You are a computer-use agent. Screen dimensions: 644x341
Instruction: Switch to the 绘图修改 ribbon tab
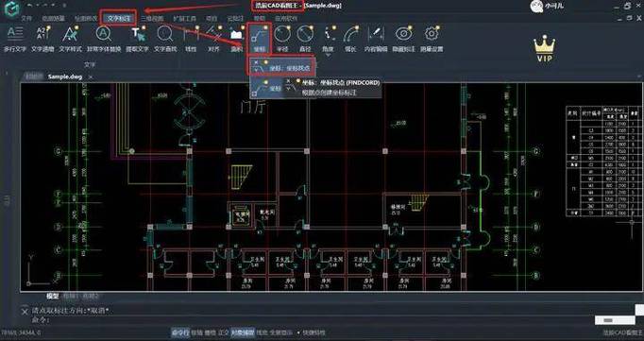[86, 19]
